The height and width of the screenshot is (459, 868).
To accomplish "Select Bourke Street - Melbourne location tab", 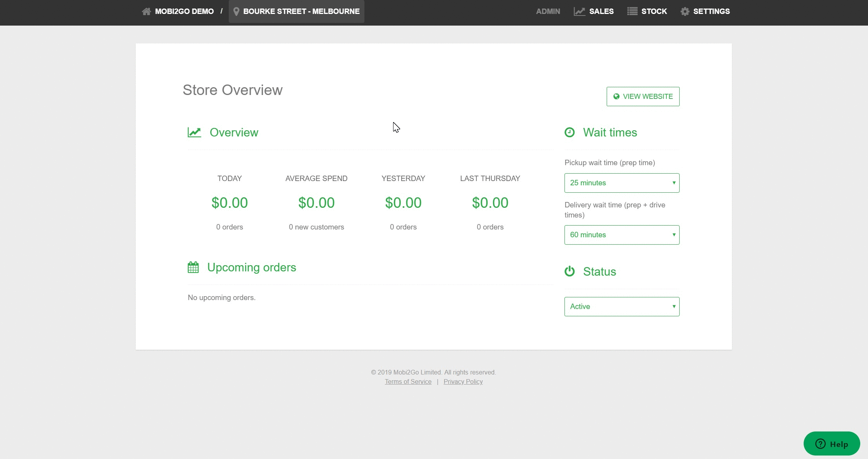I will [301, 12].
